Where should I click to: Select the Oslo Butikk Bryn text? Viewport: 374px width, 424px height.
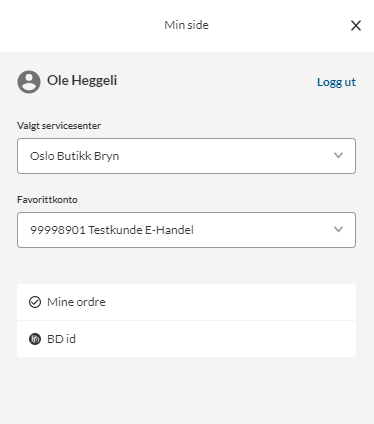[74, 156]
